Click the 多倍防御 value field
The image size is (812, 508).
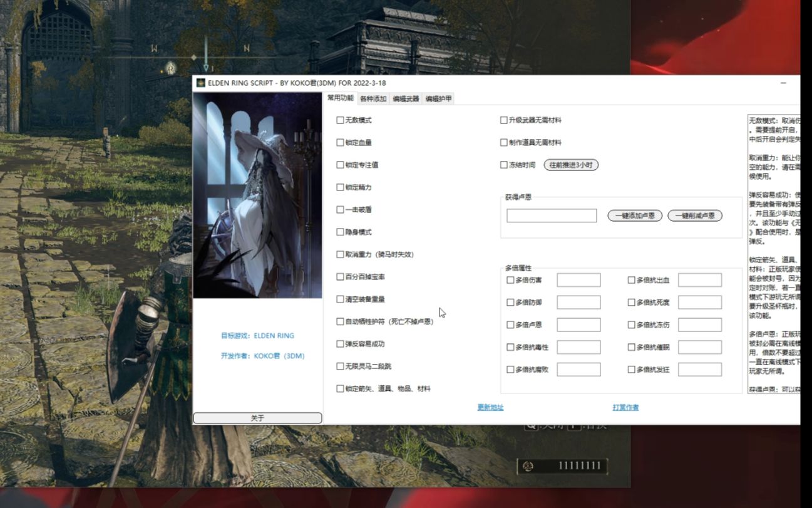tap(578, 303)
